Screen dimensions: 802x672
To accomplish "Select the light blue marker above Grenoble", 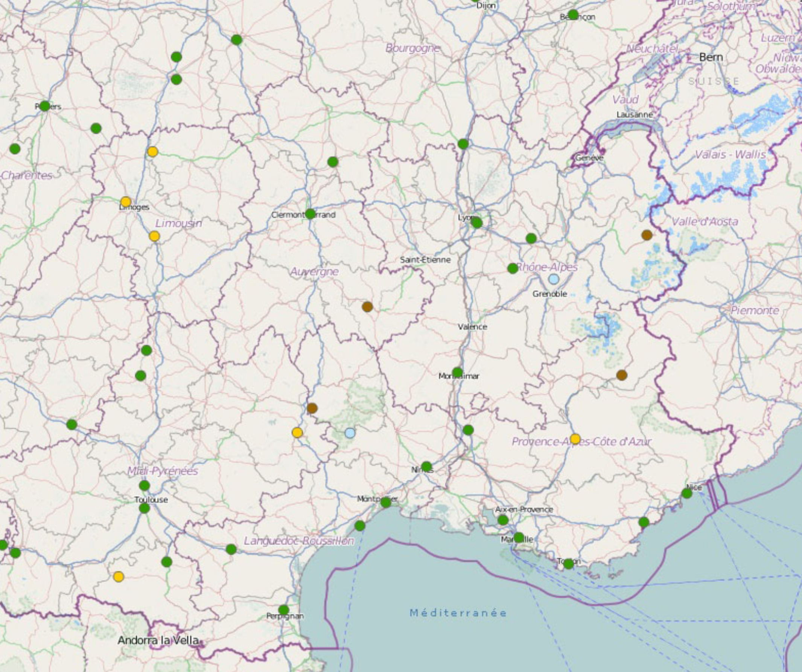I will [x=553, y=279].
